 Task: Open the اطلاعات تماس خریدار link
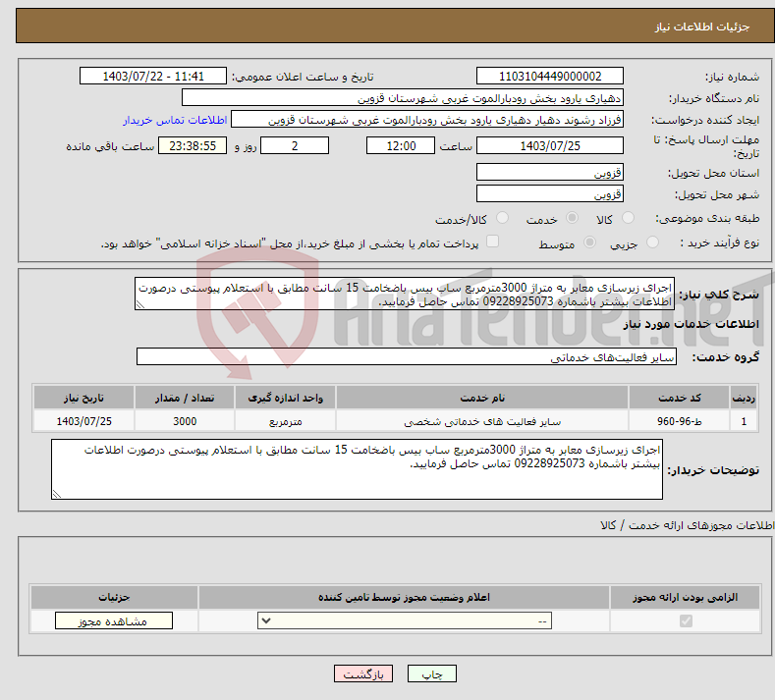tap(175, 120)
